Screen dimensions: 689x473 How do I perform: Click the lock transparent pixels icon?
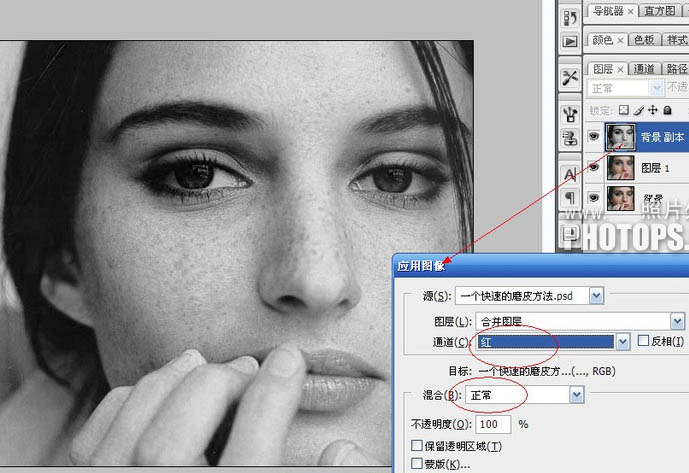coord(624,110)
